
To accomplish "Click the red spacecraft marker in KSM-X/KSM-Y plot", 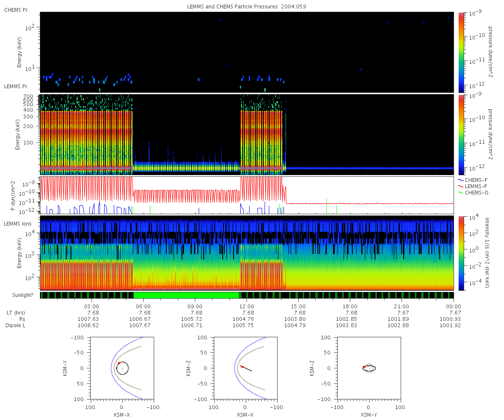I will coord(119,363).
